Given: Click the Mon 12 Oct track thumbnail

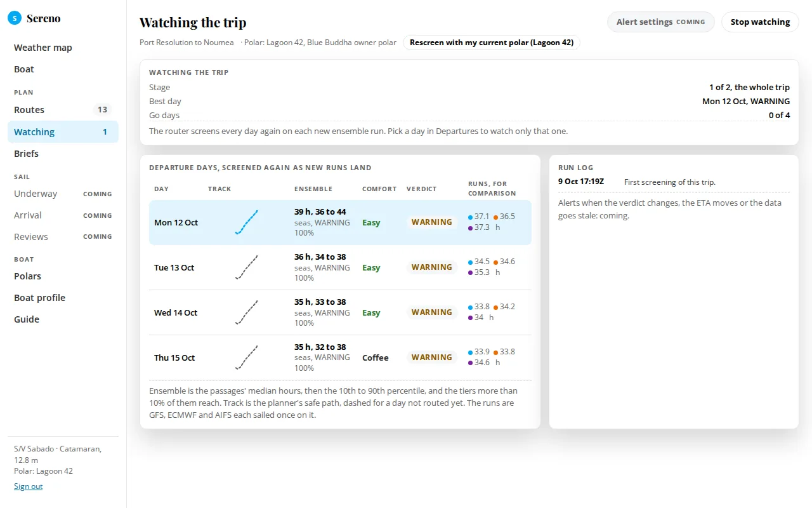Looking at the screenshot, I should [x=247, y=222].
